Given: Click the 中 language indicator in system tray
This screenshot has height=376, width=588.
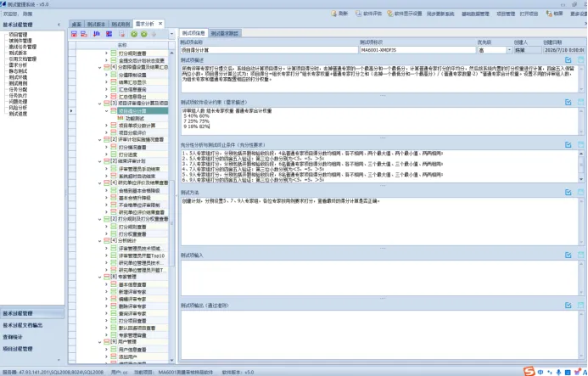Looking at the screenshot, I should coord(540,373).
